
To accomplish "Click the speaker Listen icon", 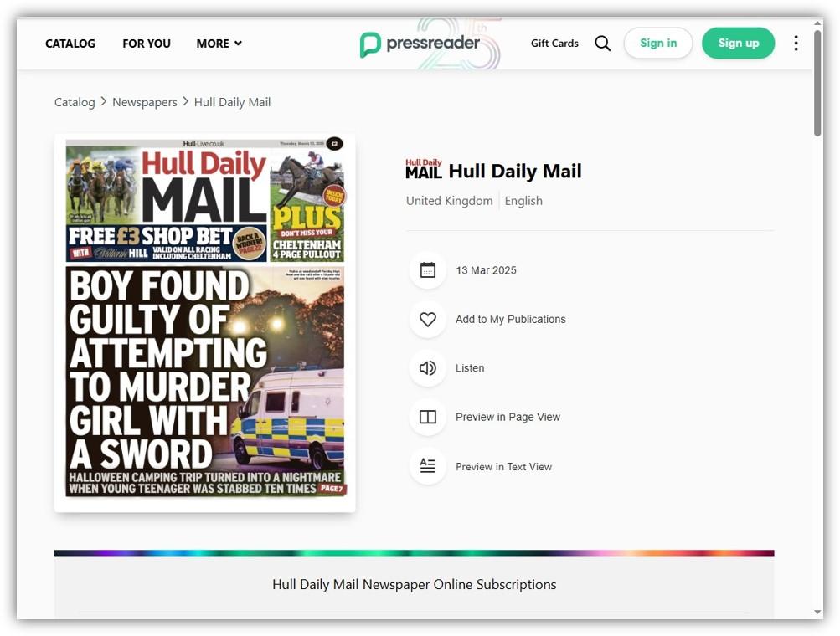I will click(427, 368).
